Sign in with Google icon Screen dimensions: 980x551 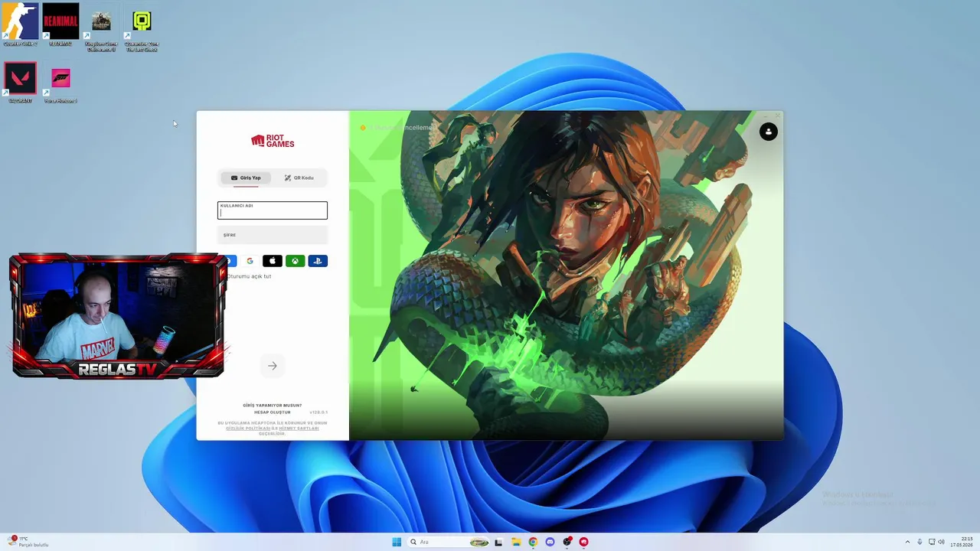click(x=250, y=261)
